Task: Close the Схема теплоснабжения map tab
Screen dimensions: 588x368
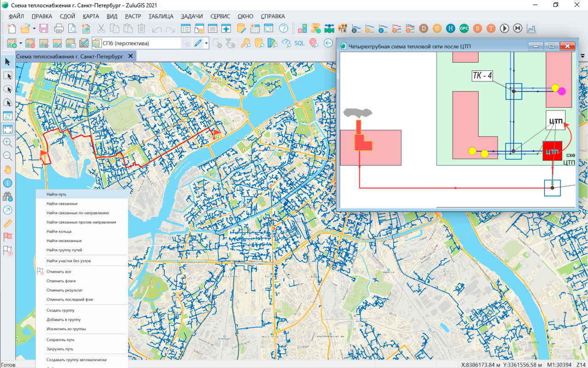Action: (130, 56)
